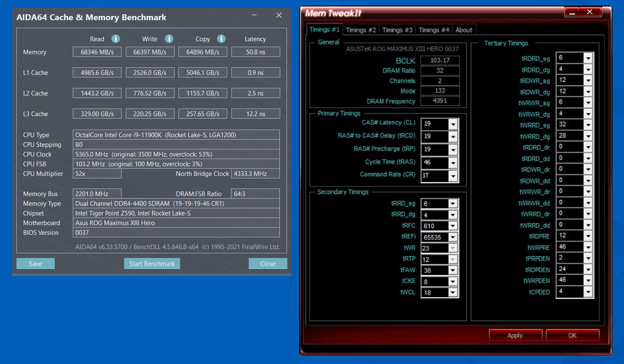Click the BCLK field showing 103.17
This screenshot has width=624, height=364.
[x=440, y=60]
